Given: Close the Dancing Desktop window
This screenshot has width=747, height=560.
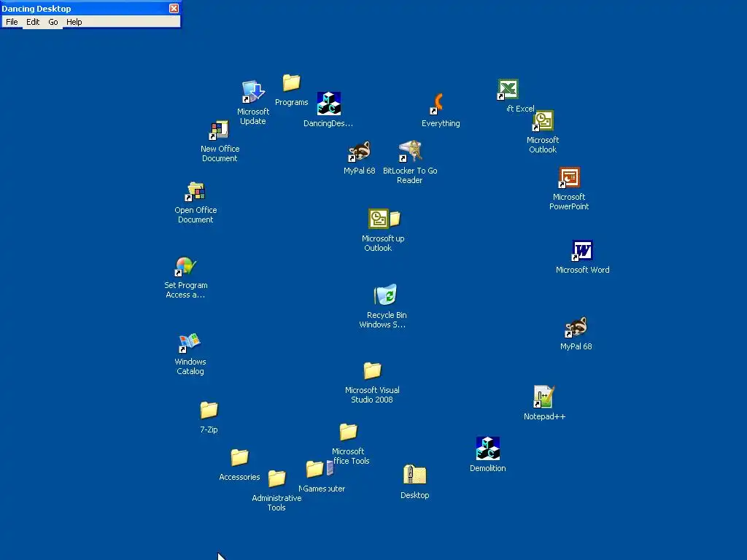Looking at the screenshot, I should 174,9.
